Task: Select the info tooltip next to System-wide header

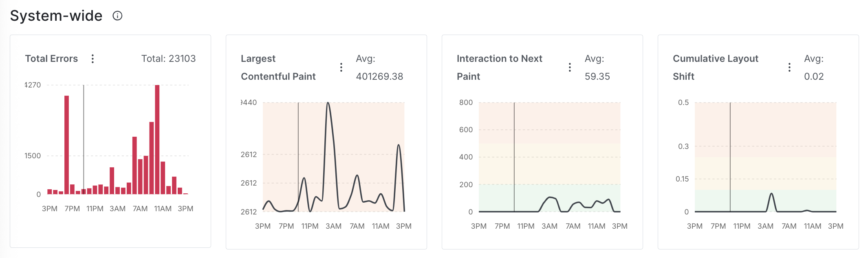Action: tap(117, 16)
